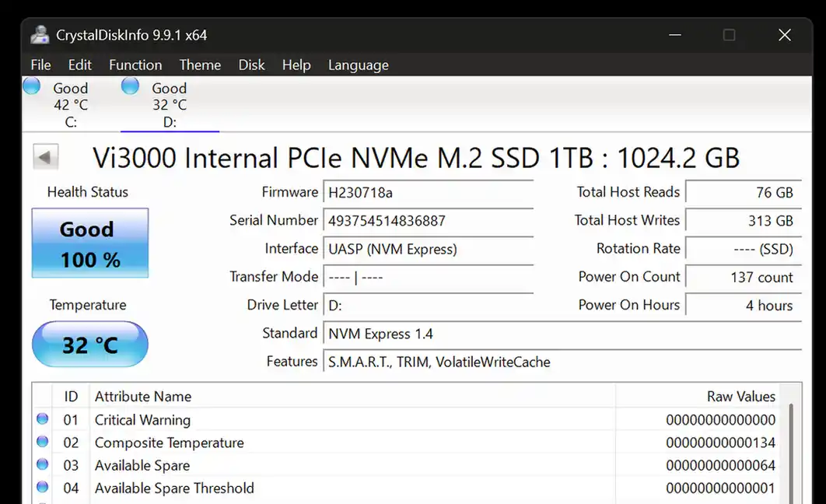
Task: Click the Raw Values column header
Action: pyautogui.click(x=698, y=396)
